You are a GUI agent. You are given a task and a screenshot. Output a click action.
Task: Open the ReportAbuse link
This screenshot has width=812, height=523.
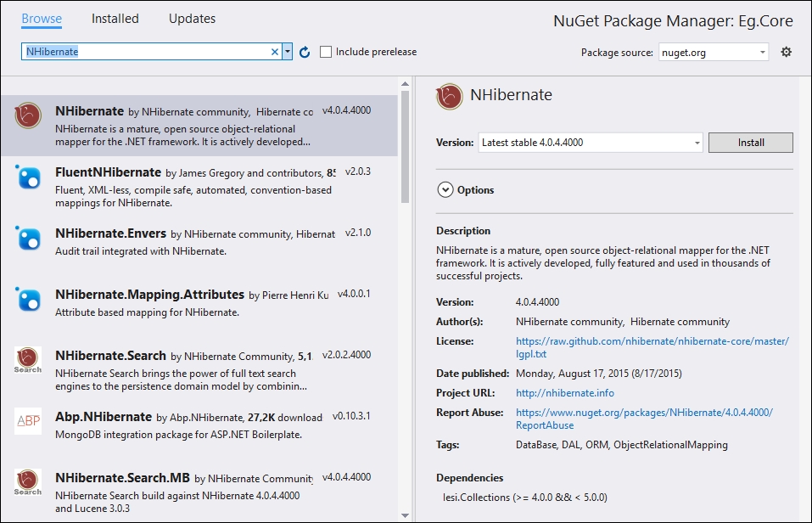pos(644,419)
